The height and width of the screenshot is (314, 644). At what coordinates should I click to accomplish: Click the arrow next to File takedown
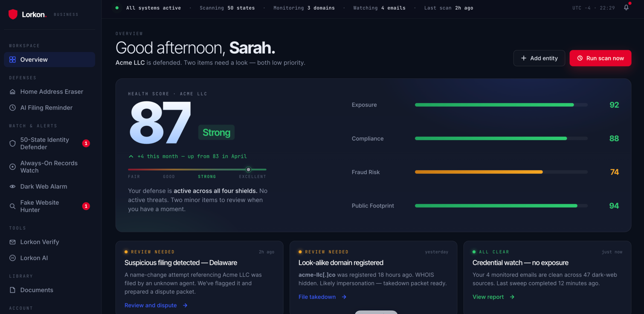tap(344, 297)
